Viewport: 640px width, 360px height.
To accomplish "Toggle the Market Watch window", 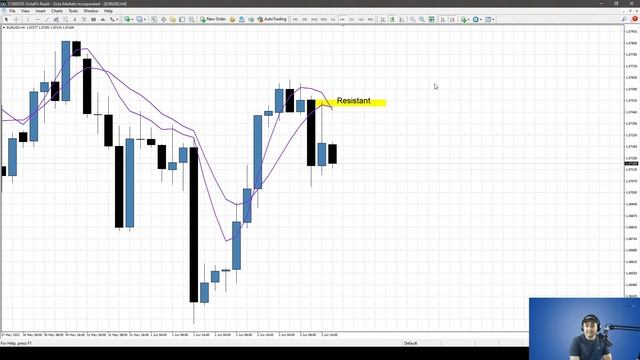I will tap(154, 19).
